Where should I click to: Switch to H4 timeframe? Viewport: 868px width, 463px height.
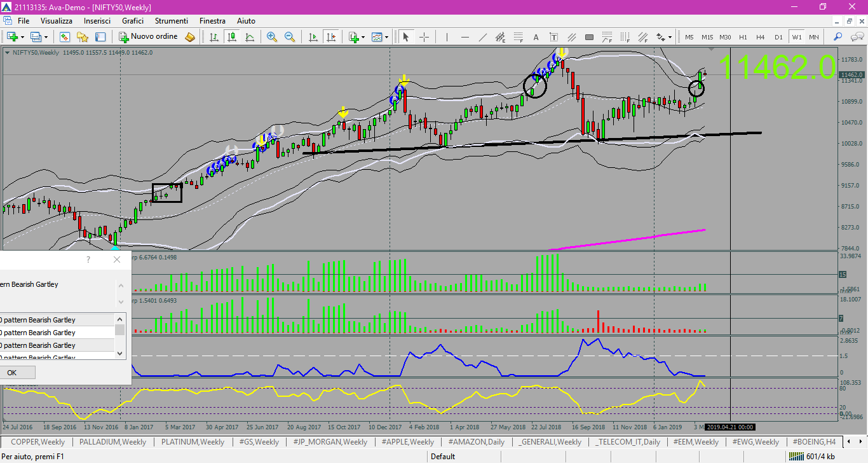(x=761, y=37)
